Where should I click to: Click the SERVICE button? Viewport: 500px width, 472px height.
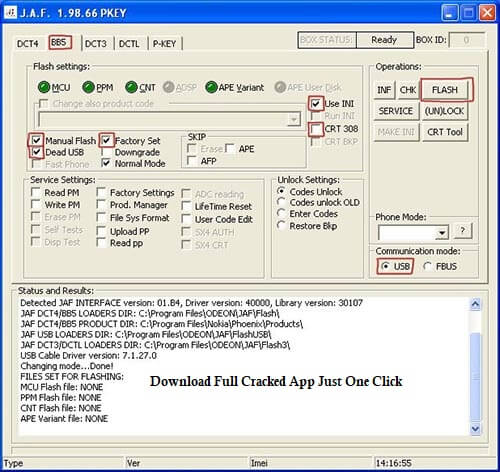(x=396, y=111)
